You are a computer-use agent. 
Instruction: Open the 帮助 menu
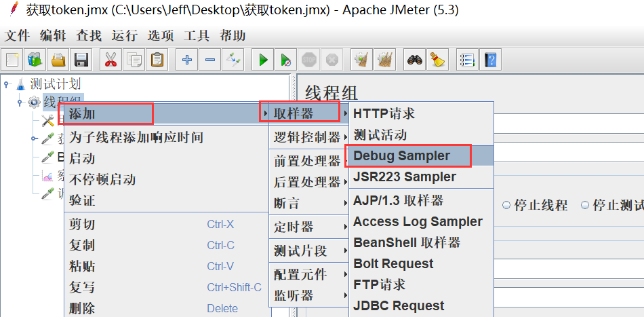click(233, 36)
